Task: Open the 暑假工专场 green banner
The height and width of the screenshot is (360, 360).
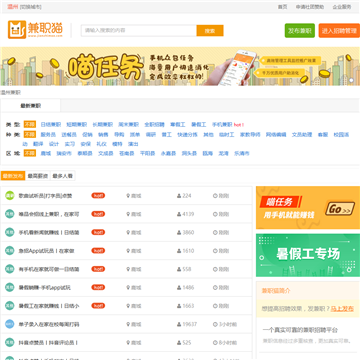Action: (x=308, y=255)
